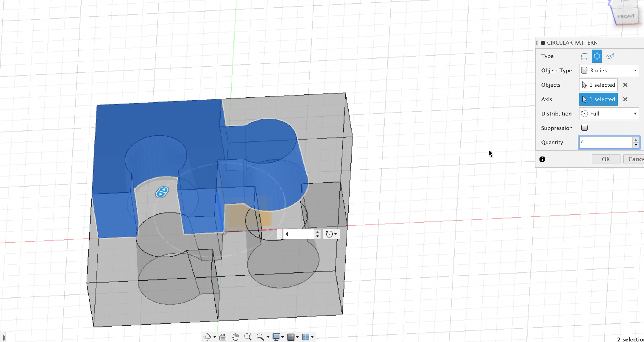
Task: Click OK to confirm circular pattern
Action: (606, 159)
